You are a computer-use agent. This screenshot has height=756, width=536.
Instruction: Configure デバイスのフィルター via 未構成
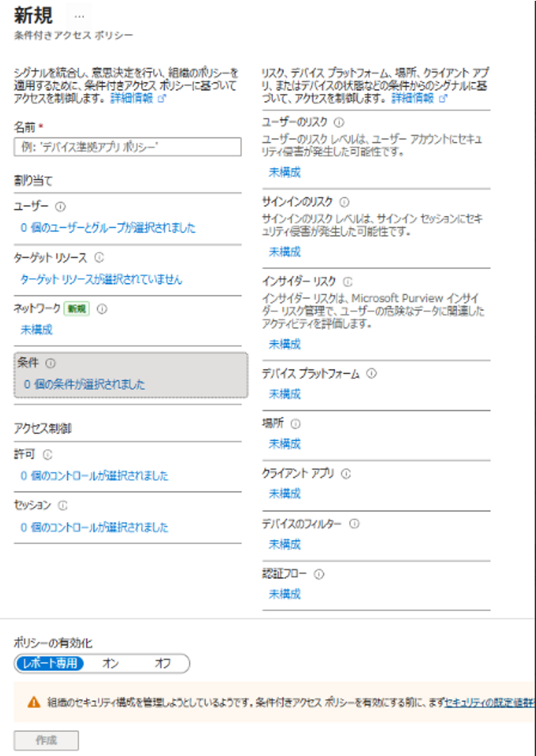coord(285,544)
